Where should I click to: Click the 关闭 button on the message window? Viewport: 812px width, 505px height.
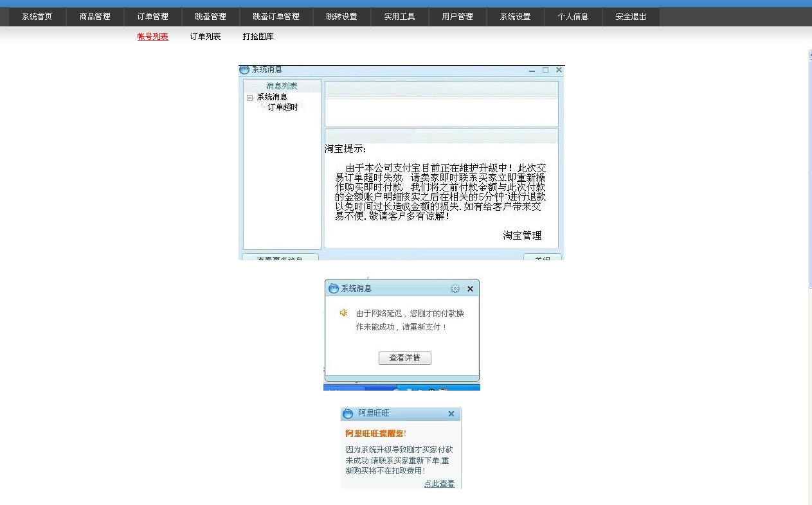click(541, 257)
